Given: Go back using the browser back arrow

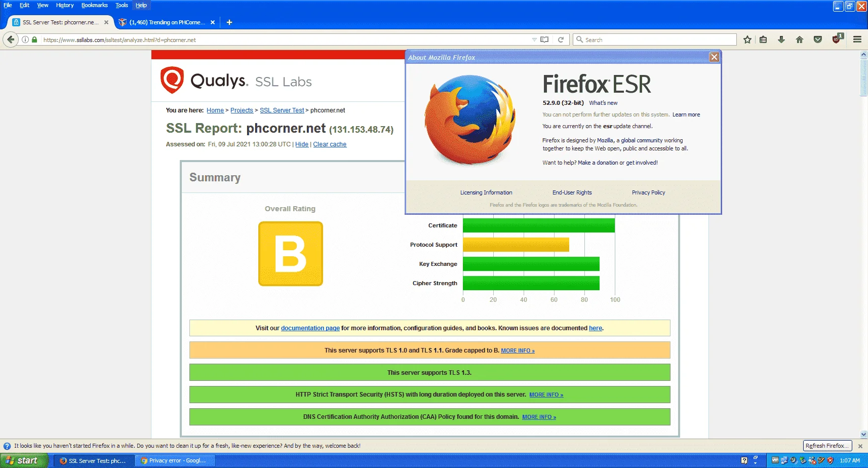Looking at the screenshot, I should pos(11,40).
